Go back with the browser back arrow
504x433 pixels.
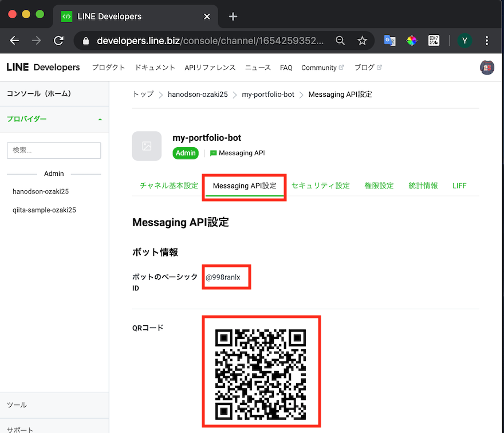click(14, 41)
